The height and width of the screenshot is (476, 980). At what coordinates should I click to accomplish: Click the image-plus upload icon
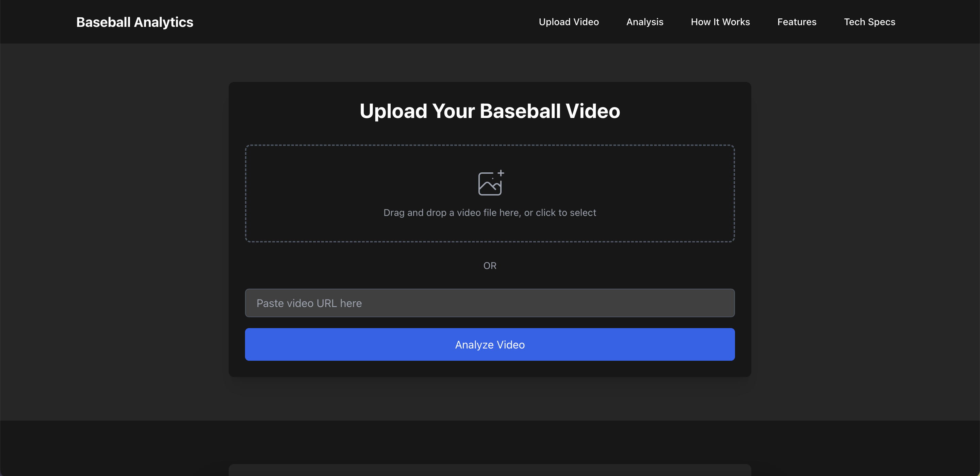(x=489, y=184)
